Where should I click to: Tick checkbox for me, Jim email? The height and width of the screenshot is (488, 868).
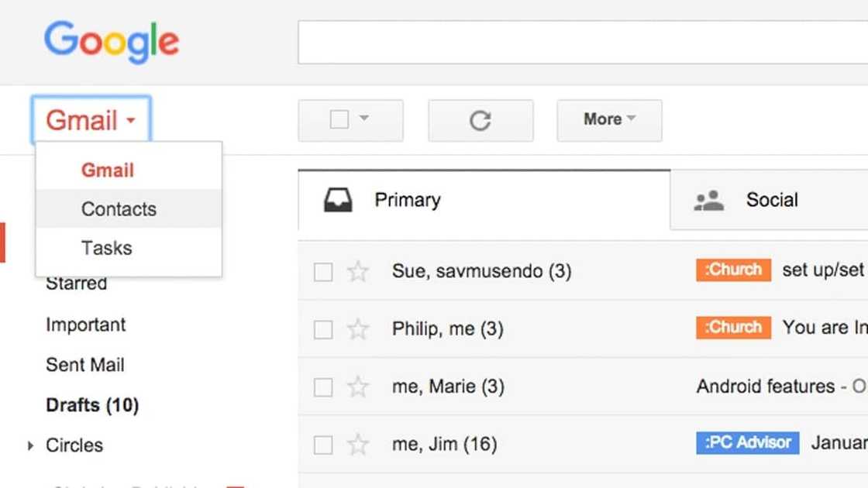pyautogui.click(x=323, y=445)
